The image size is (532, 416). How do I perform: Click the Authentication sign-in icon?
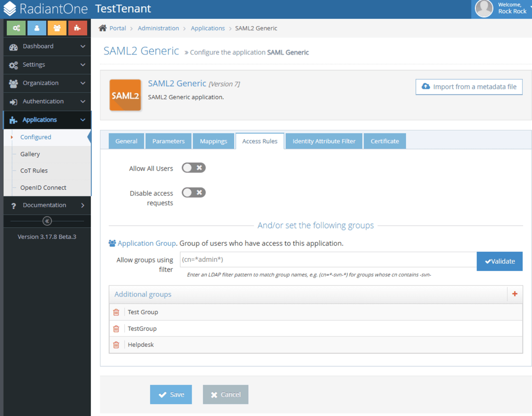14,102
